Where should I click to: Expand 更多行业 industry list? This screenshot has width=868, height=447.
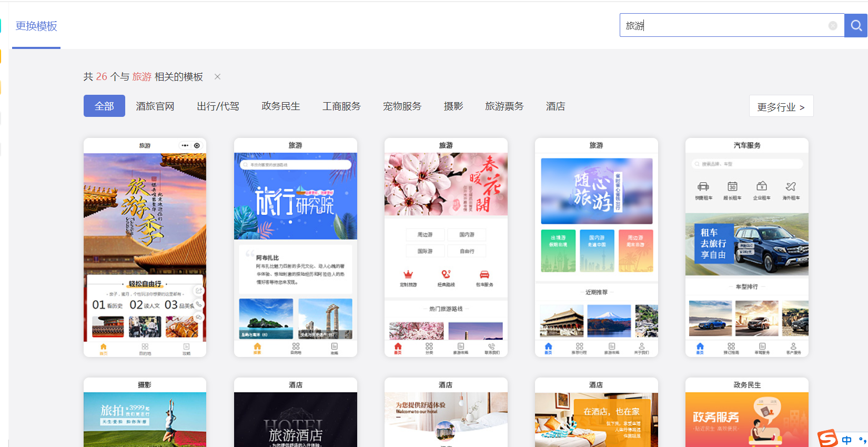point(781,106)
